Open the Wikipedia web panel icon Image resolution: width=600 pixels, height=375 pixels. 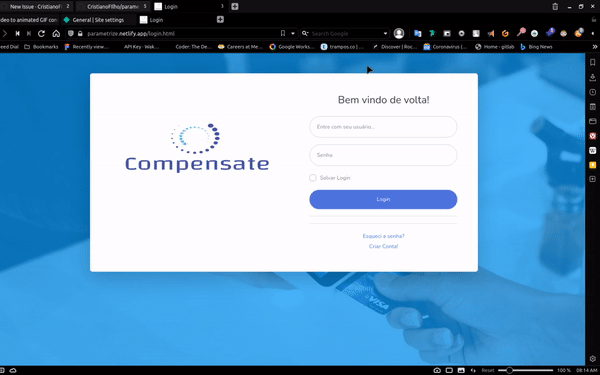click(x=592, y=150)
